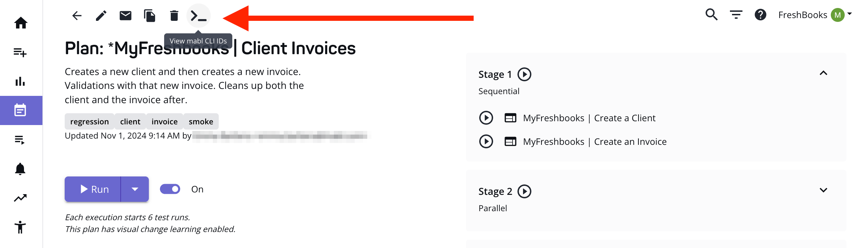This screenshot has height=248, width=868.
Task: Open search with magnifying glass icon
Action: (711, 15)
